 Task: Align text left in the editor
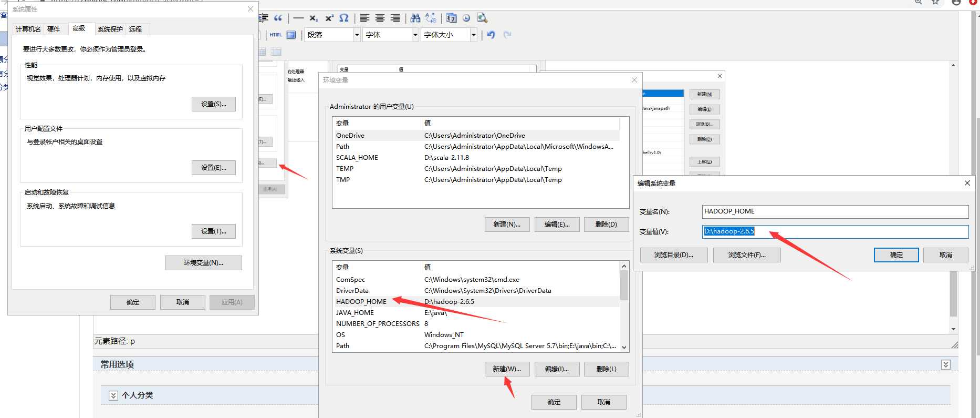364,18
